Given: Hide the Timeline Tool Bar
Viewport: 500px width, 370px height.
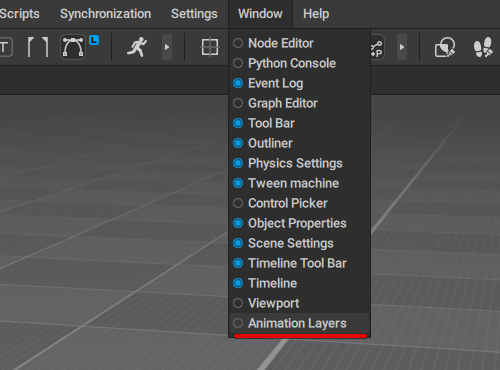Looking at the screenshot, I should tap(300, 263).
